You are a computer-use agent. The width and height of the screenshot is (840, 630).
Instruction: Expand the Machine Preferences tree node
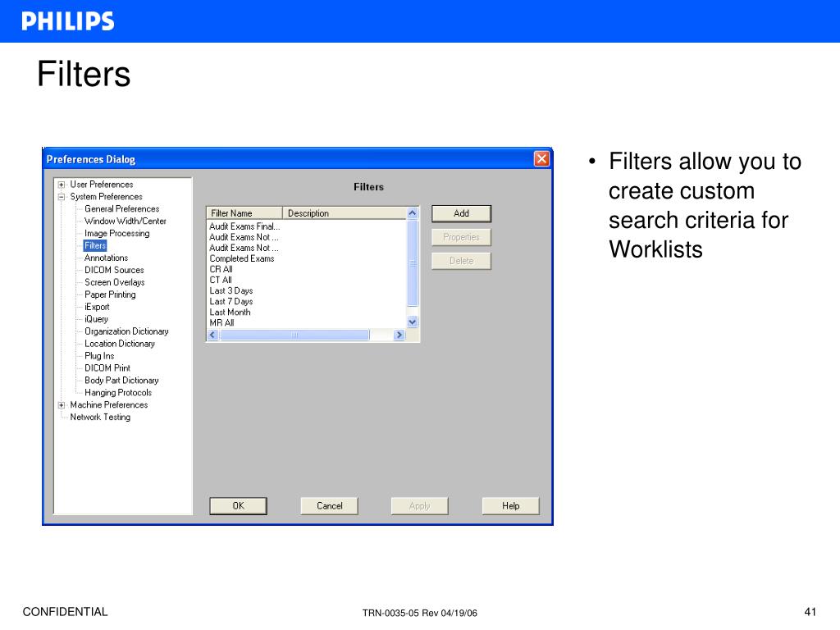click(62, 405)
